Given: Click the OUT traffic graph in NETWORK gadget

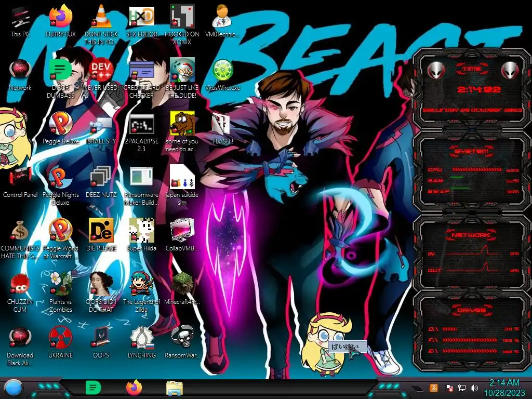Looking at the screenshot, I should click(472, 268).
